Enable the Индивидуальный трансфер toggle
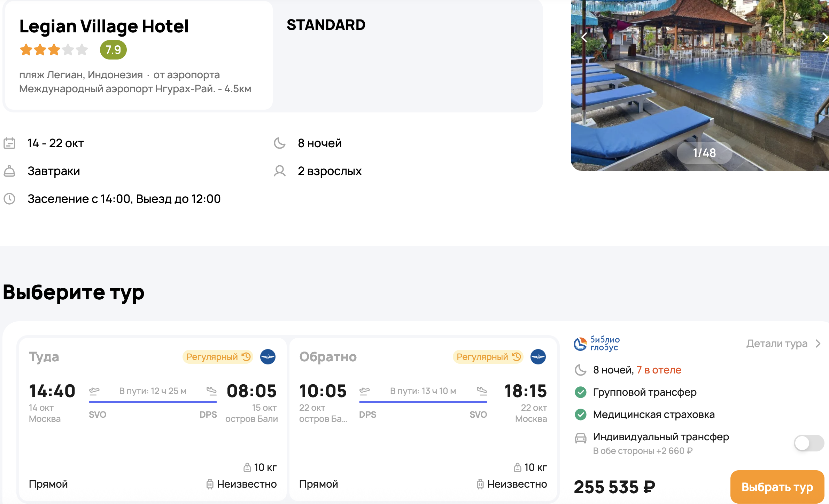Viewport: 829px width, 504px height. pyautogui.click(x=809, y=443)
